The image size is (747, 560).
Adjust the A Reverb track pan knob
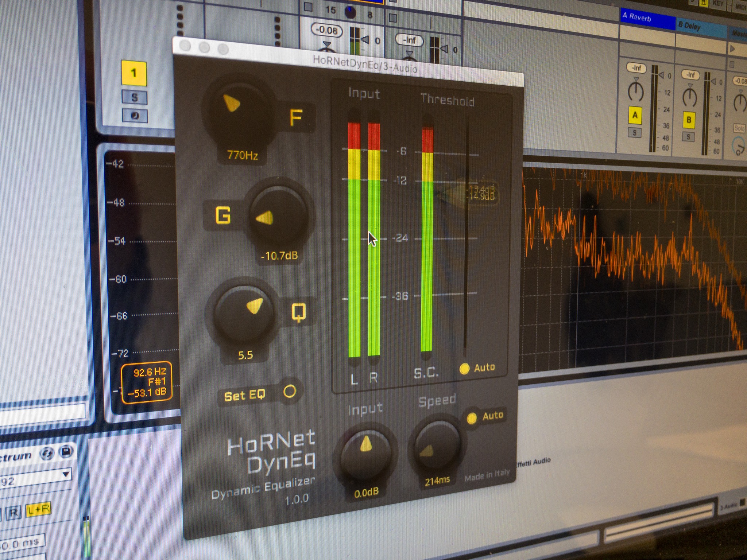[636, 90]
